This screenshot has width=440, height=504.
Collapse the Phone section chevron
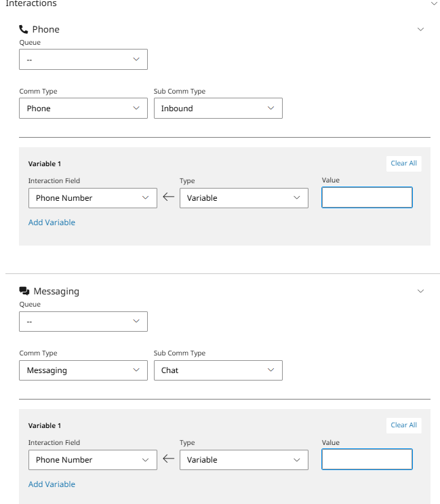(420, 29)
